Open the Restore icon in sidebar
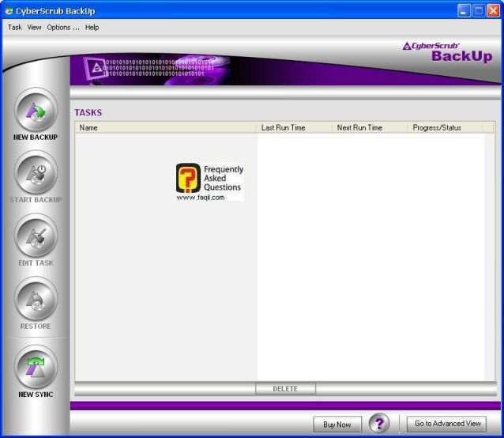Viewport: 504px width, 438px height. pyautogui.click(x=36, y=299)
